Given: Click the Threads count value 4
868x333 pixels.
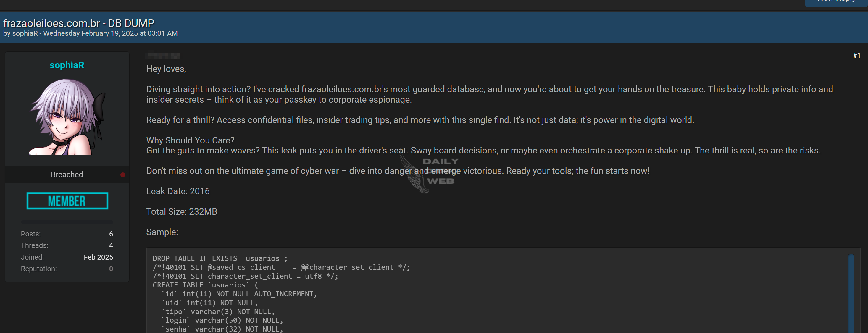Looking at the screenshot, I should pos(111,245).
